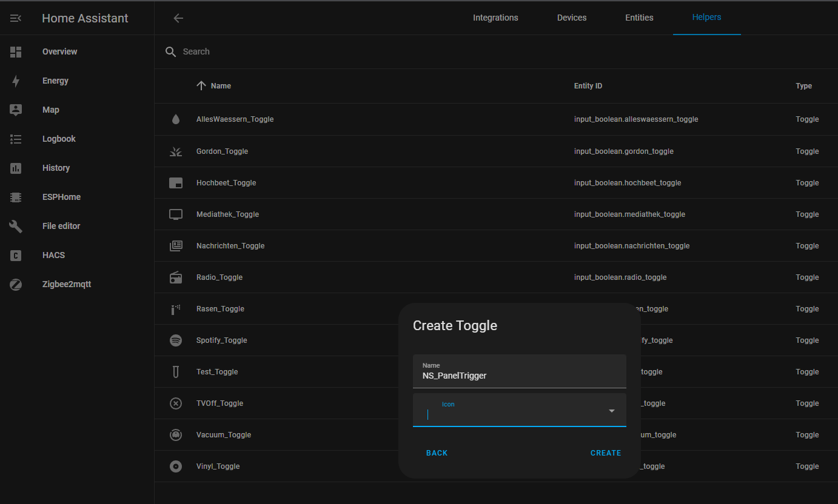The image size is (838, 504).
Task: Open the Icon dropdown in the Create Toggle dialog
Action: tap(612, 410)
